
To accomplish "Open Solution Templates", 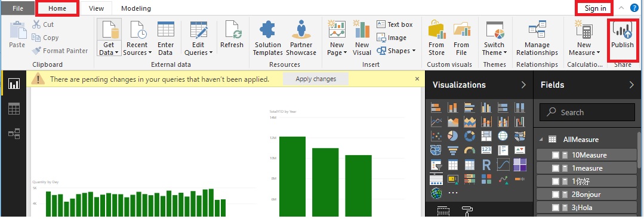I will 268,38.
